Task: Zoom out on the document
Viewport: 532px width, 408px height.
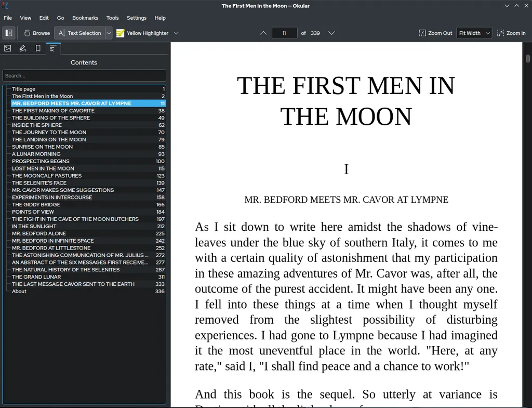Action: click(435, 33)
